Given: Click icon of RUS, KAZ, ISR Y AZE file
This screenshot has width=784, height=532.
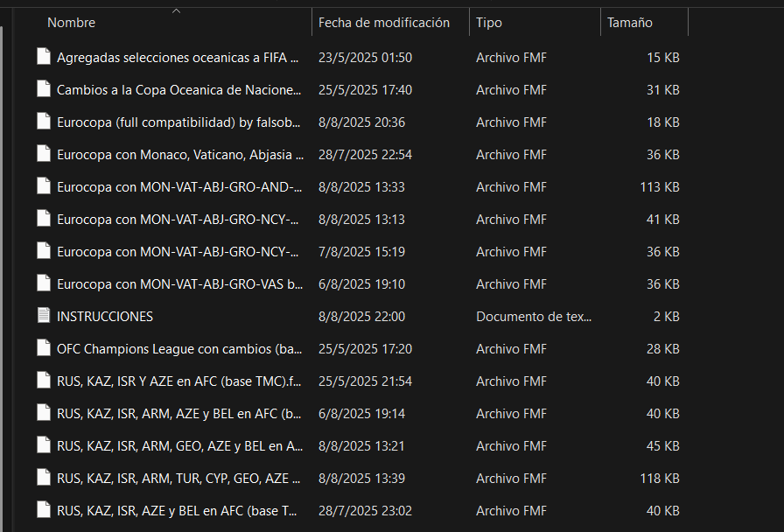Looking at the screenshot, I should point(44,381).
